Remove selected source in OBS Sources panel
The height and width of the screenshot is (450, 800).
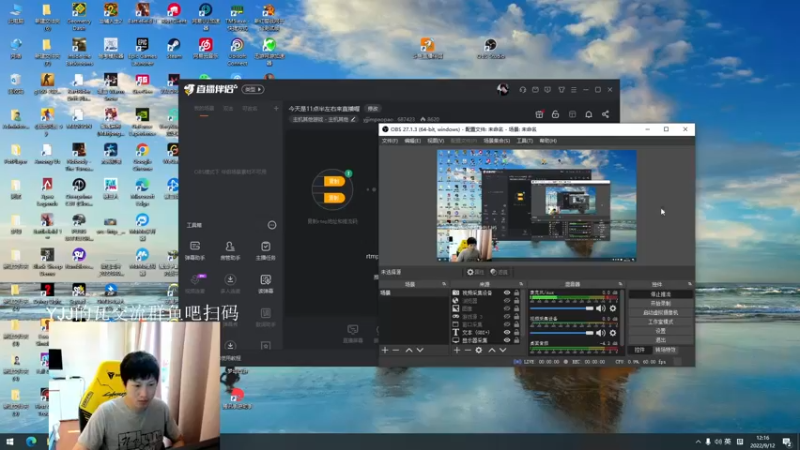467,350
